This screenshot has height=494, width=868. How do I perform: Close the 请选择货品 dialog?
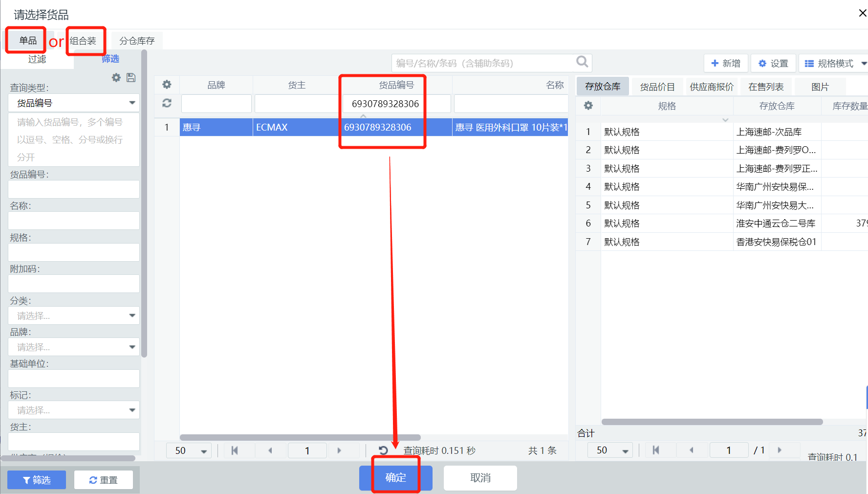[x=863, y=13]
